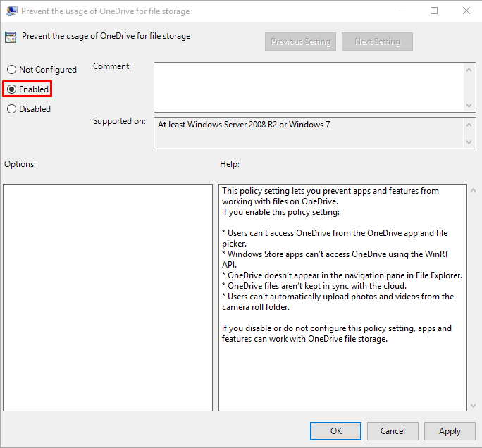The height and width of the screenshot is (448, 482).
Task: Maximize the policy dialog window
Action: pos(434,11)
